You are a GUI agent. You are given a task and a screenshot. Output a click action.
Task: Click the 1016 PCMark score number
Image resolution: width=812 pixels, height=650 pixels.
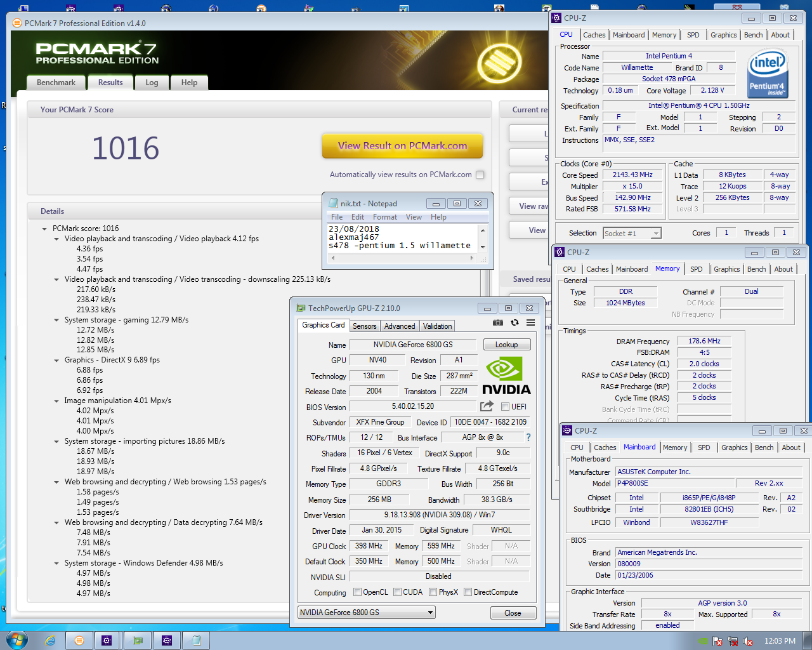[x=126, y=149]
